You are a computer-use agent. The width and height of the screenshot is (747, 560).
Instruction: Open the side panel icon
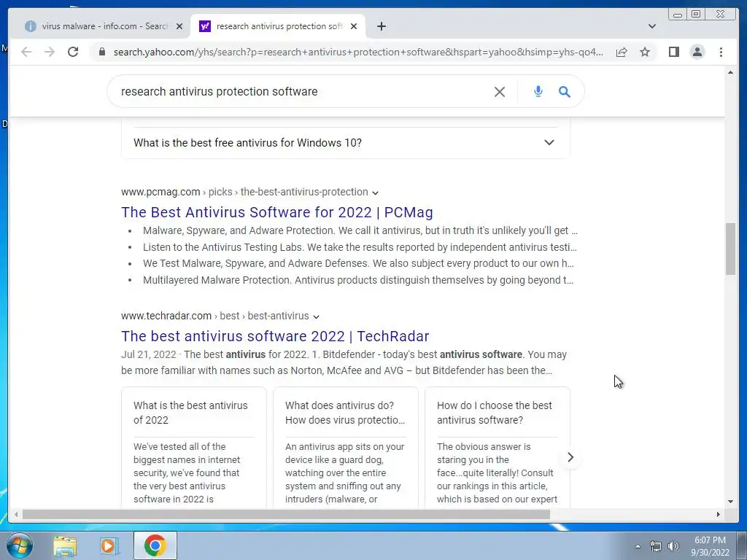pos(673,52)
